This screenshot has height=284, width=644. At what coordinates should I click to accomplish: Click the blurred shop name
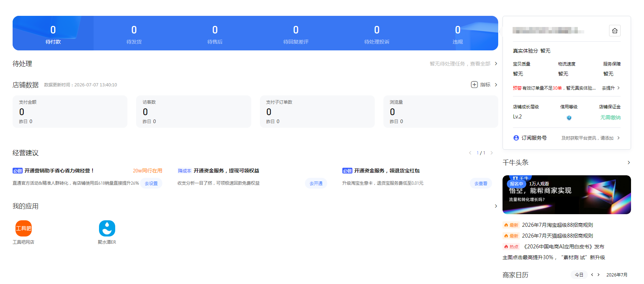[548, 31]
